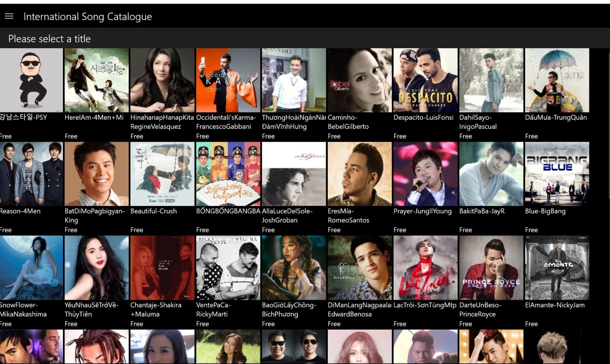Click the International Song Catalogue header title

click(88, 17)
